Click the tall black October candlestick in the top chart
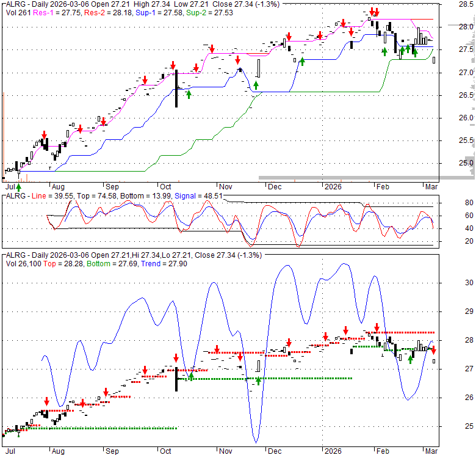Viewport: 476px width, 455px height. click(176, 89)
